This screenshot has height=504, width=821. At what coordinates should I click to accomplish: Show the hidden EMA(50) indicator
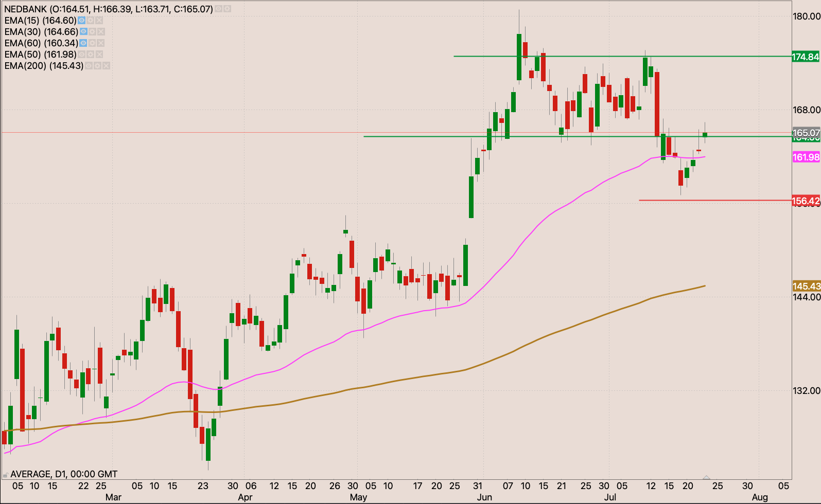click(82, 55)
